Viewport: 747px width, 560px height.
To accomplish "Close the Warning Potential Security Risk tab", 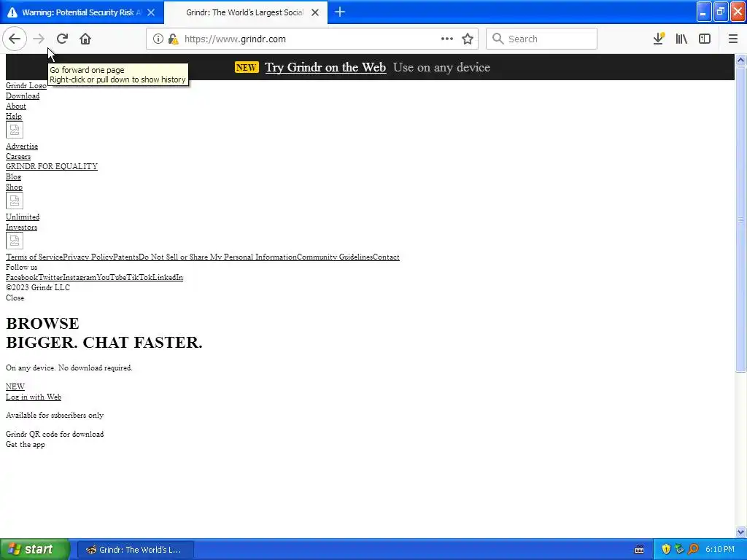I will [x=151, y=12].
